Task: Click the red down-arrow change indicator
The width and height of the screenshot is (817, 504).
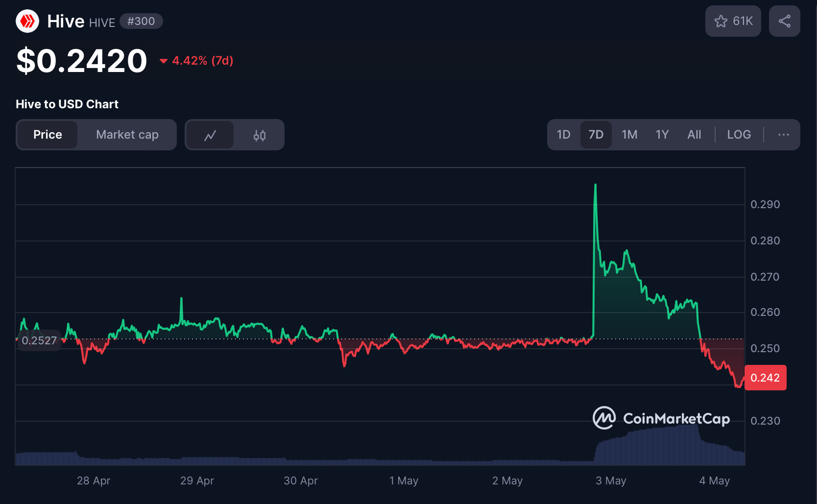Action: (164, 61)
